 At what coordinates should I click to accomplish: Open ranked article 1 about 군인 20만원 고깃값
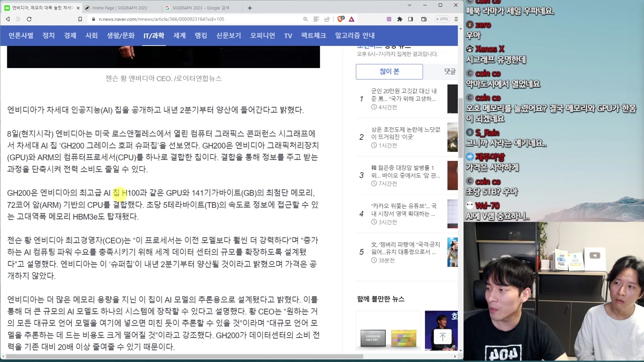(x=404, y=95)
